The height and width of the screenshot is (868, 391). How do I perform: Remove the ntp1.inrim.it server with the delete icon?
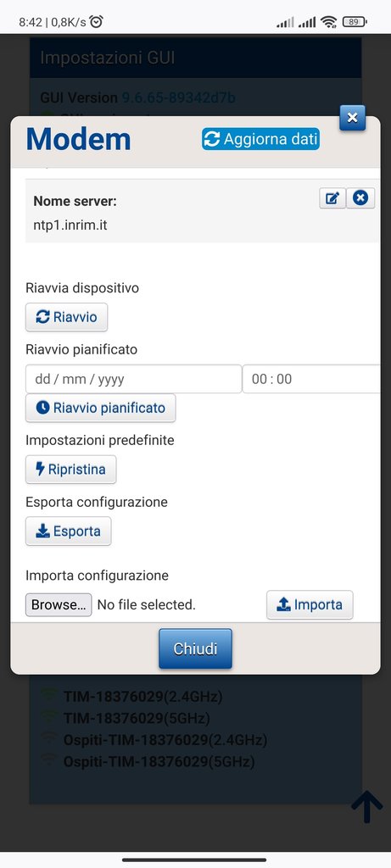[360, 198]
